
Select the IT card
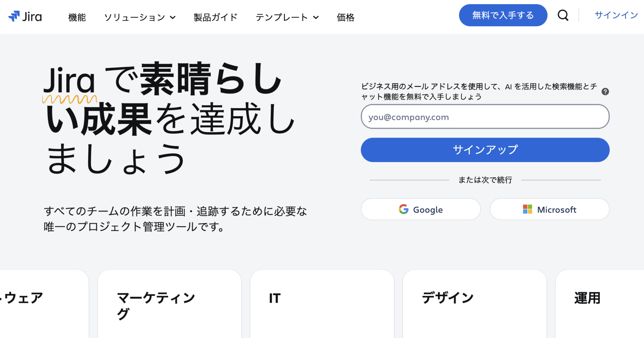tap(322, 304)
